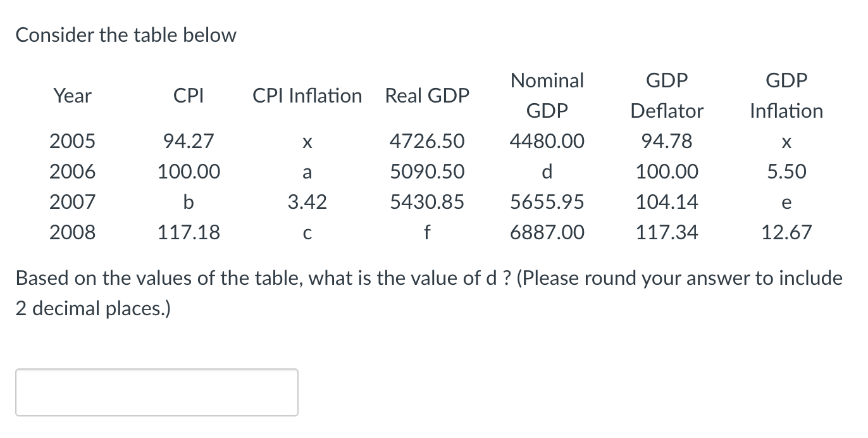Click the year 2005 in the table
Viewport: 868px width, 438px height.
(x=72, y=141)
